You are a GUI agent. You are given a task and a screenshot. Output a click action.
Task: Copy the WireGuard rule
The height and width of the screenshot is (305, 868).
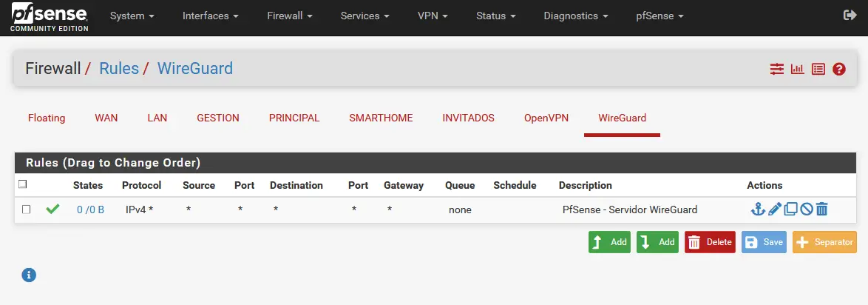pos(790,210)
